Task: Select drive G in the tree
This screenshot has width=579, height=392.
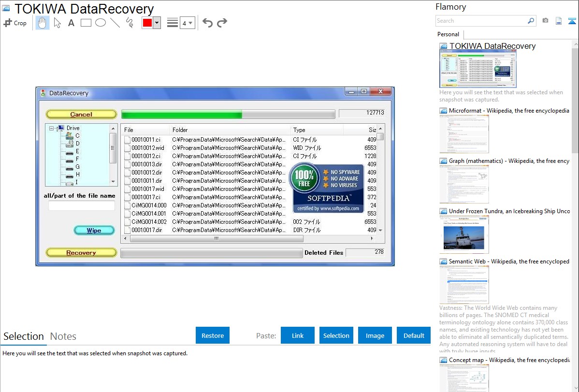Action: coord(77,167)
